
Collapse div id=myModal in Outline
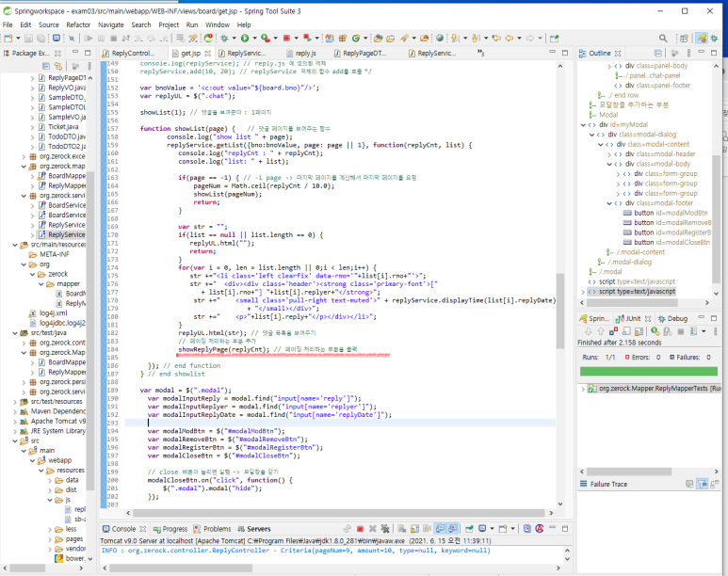pos(583,124)
